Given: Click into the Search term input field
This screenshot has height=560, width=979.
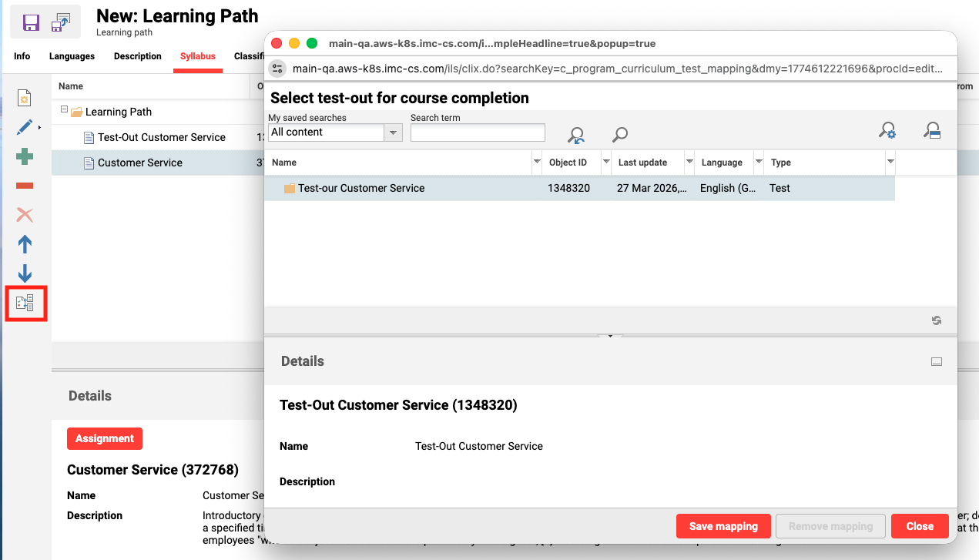Looking at the screenshot, I should pyautogui.click(x=478, y=132).
